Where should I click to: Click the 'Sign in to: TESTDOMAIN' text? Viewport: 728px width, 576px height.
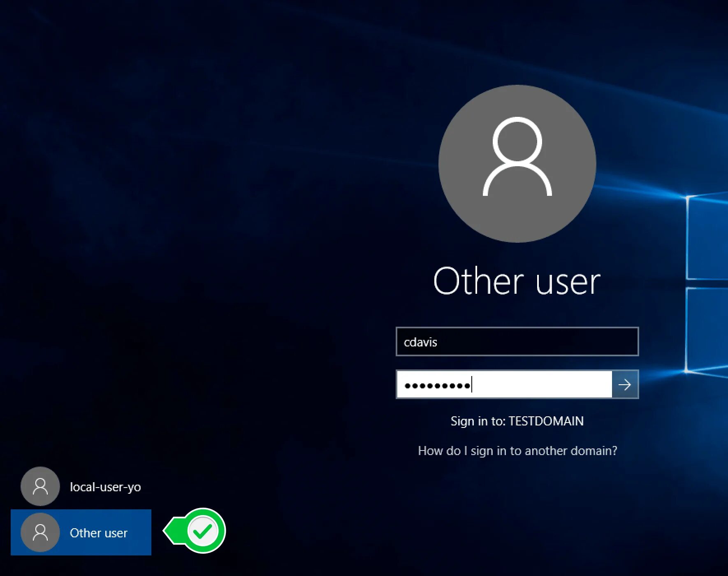pyautogui.click(x=517, y=421)
